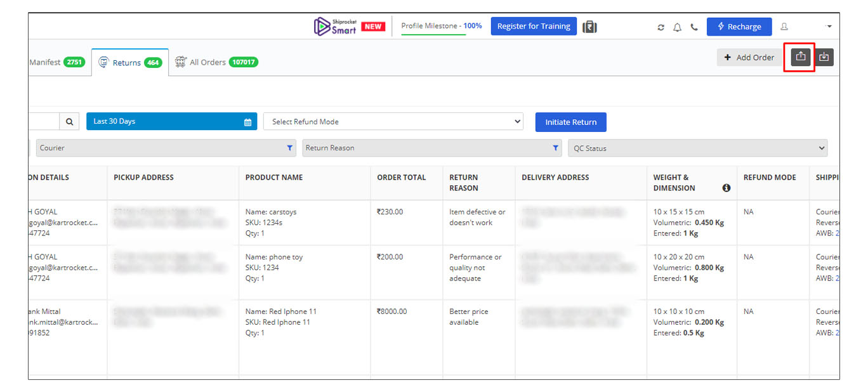Click the wallet icon near Register for Training
The width and height of the screenshot is (868, 392).
click(590, 27)
